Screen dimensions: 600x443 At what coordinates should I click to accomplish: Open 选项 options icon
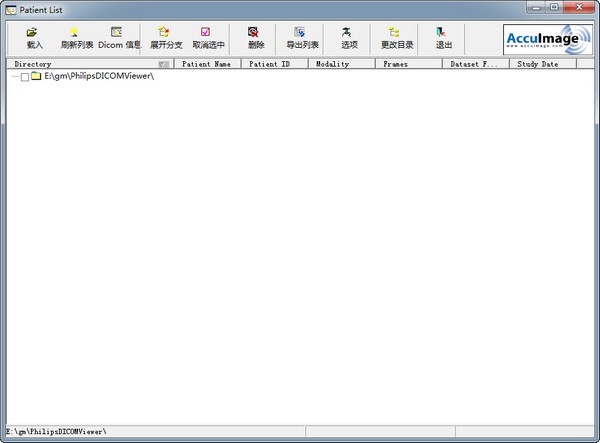coord(346,32)
